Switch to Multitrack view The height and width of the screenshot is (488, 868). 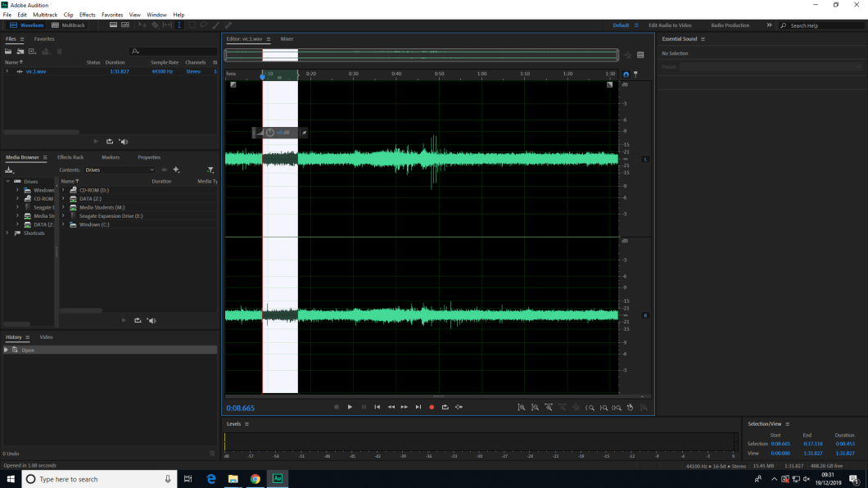[68, 25]
